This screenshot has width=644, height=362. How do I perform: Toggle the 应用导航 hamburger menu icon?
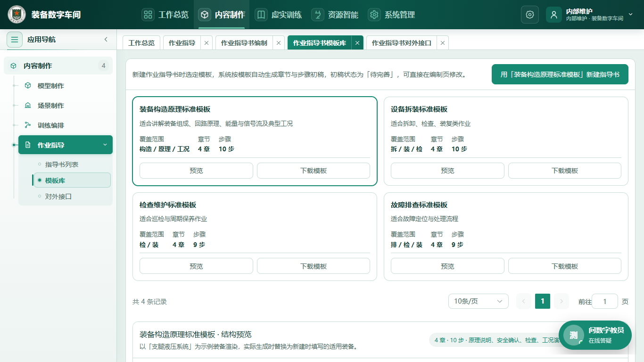click(15, 40)
